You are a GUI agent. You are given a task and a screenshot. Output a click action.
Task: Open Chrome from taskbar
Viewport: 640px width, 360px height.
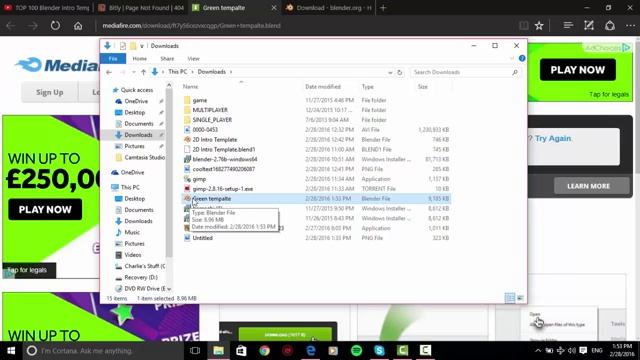click(x=264, y=351)
